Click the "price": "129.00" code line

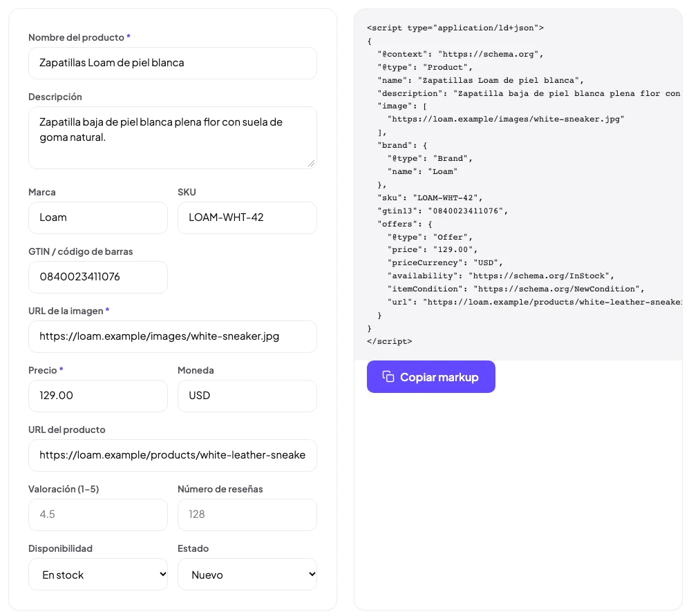(433, 250)
